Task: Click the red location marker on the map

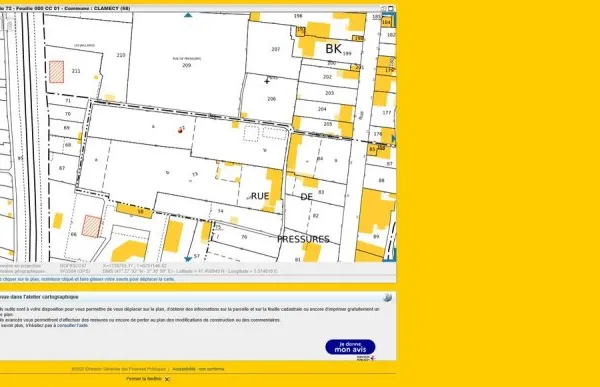Action: [180, 131]
